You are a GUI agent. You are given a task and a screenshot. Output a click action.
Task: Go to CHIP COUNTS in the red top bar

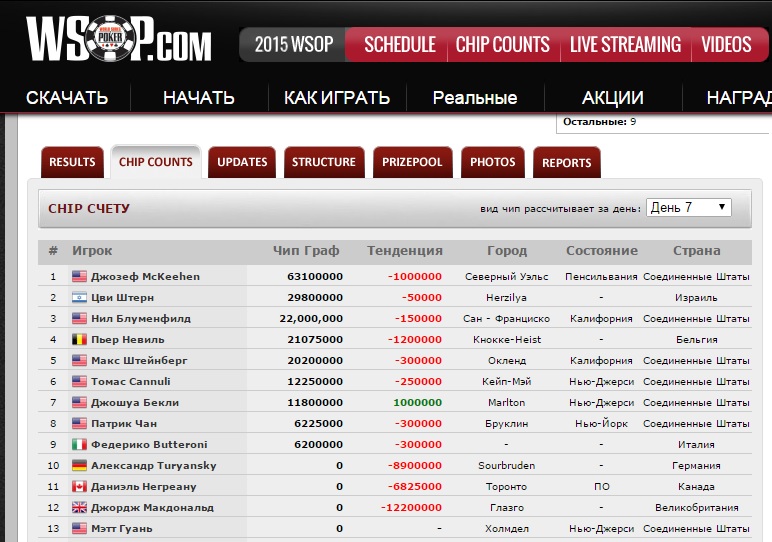pos(503,44)
